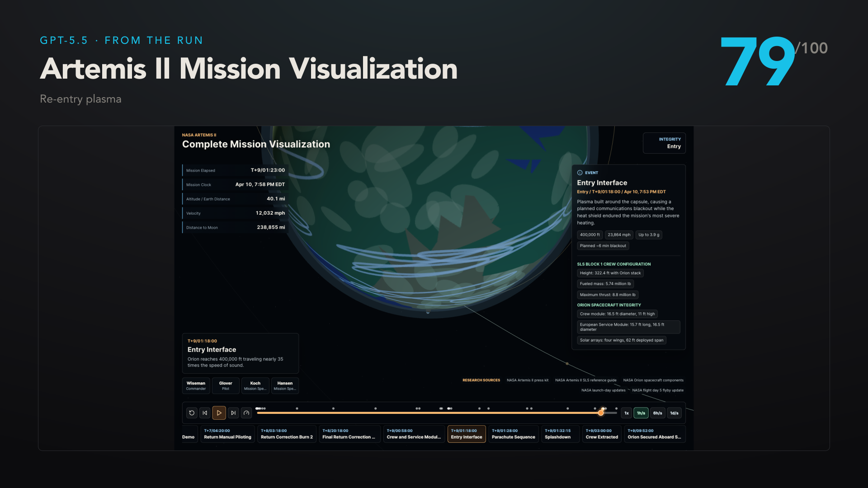
Task: Move the orange mission timeline slider handle
Action: pyautogui.click(x=601, y=413)
